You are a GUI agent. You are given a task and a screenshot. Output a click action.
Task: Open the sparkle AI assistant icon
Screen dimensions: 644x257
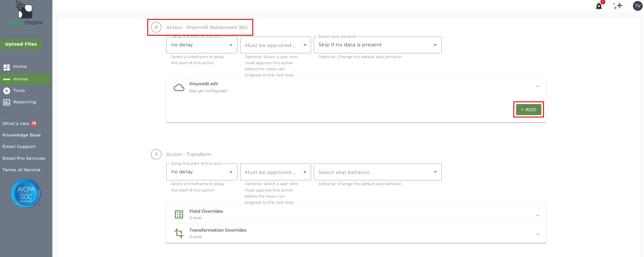tap(618, 6)
